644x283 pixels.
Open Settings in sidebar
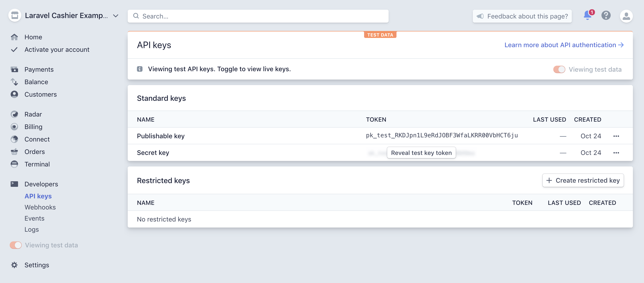tap(37, 265)
